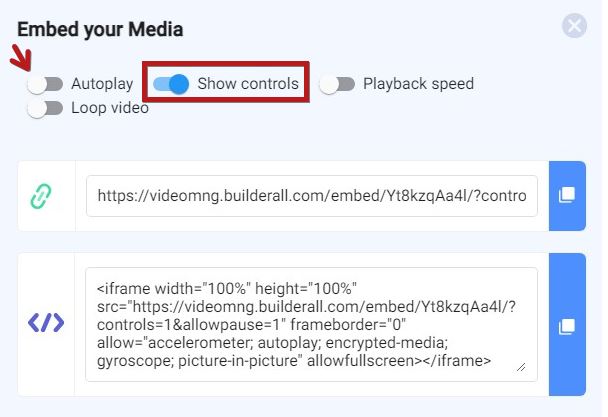The height and width of the screenshot is (417, 608).
Task: Turn on the Playback speed toggle
Action: [x=337, y=84]
